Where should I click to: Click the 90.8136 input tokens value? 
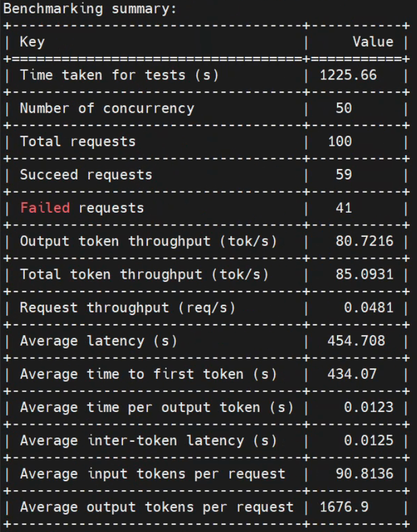364,474
